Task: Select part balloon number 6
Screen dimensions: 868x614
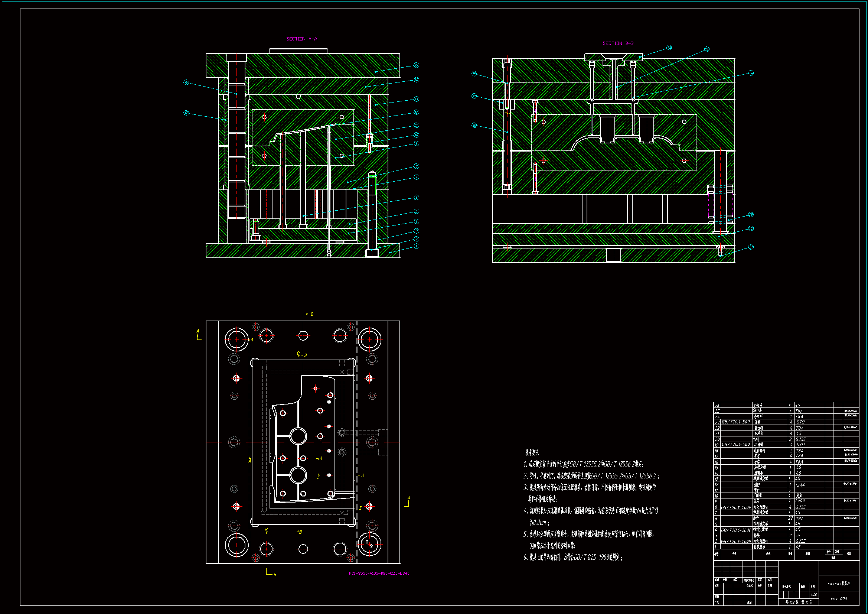Action: tap(416, 198)
